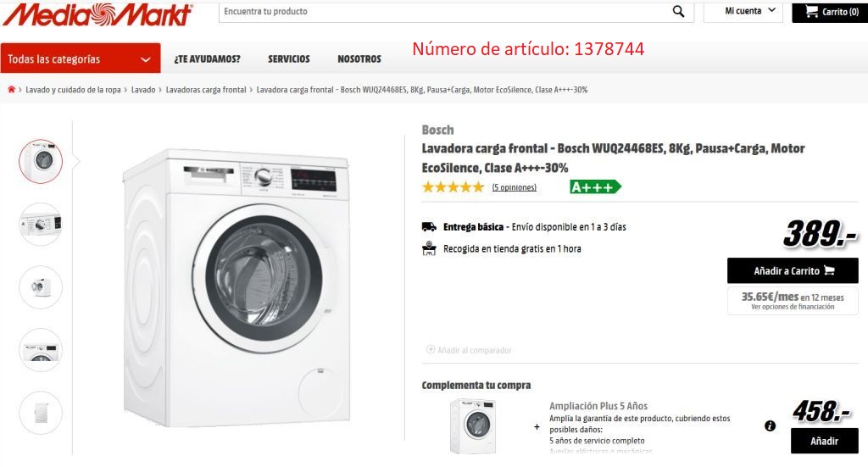The width and height of the screenshot is (868, 467).
Task: Add the Ampliación Plus warranty with Añadir
Action: pos(824,441)
